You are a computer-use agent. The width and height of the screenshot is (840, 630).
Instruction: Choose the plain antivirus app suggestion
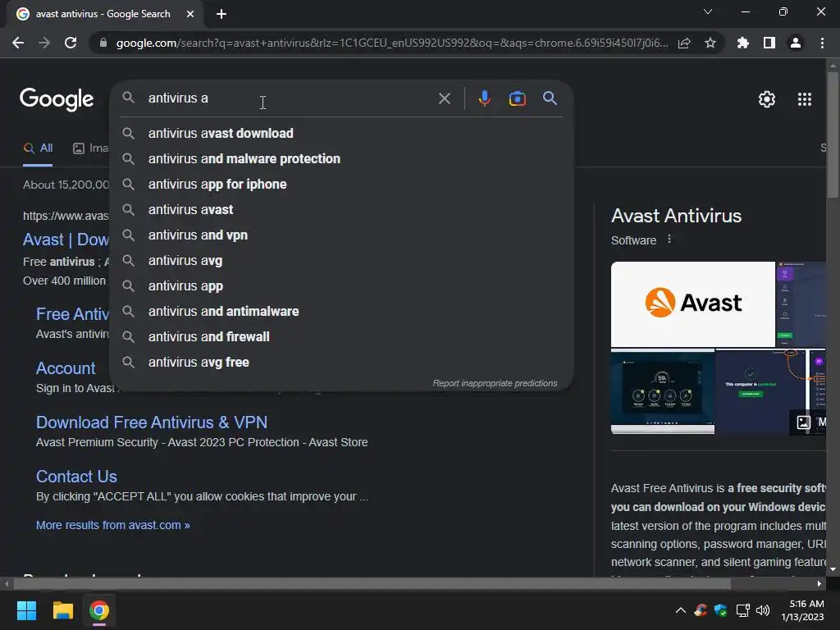341,286
